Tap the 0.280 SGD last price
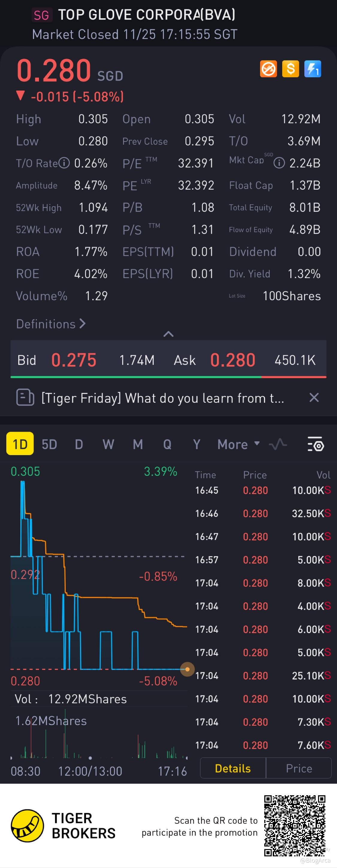Viewport: 337px width, 868px height. 70,70
